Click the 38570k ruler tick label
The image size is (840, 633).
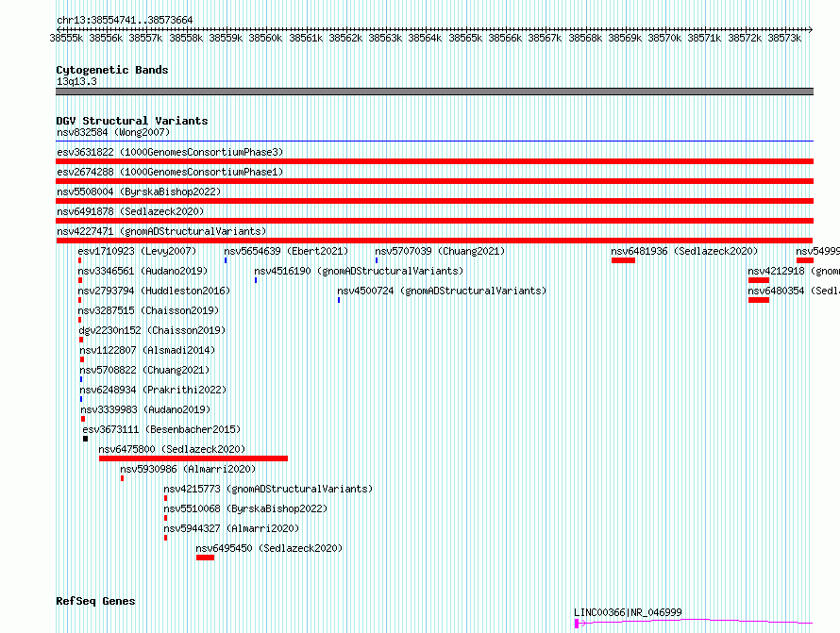pyautogui.click(x=664, y=38)
